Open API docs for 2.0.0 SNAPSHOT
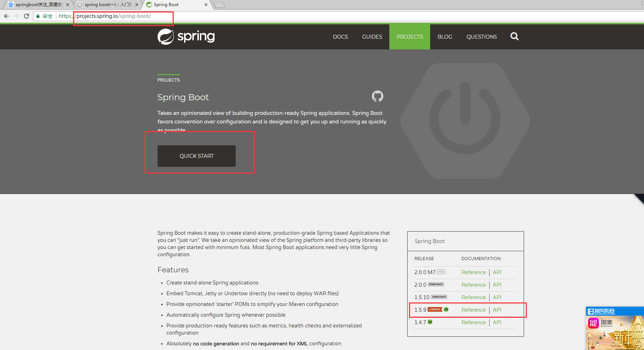Viewport: 644px width, 350px height. pos(497,285)
